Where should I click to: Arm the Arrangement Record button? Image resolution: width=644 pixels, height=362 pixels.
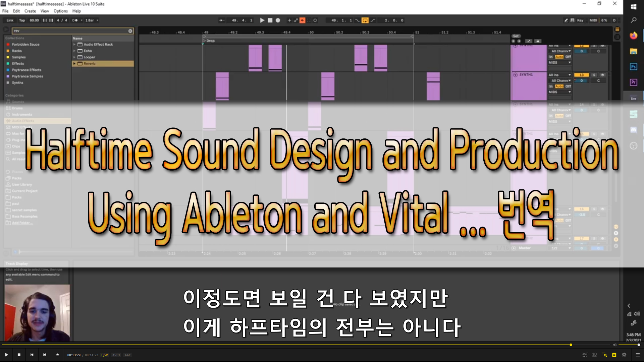click(278, 20)
